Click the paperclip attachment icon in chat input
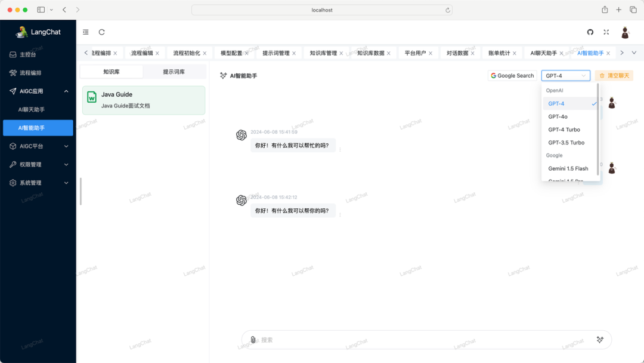Image resolution: width=644 pixels, height=363 pixels. 252,339
